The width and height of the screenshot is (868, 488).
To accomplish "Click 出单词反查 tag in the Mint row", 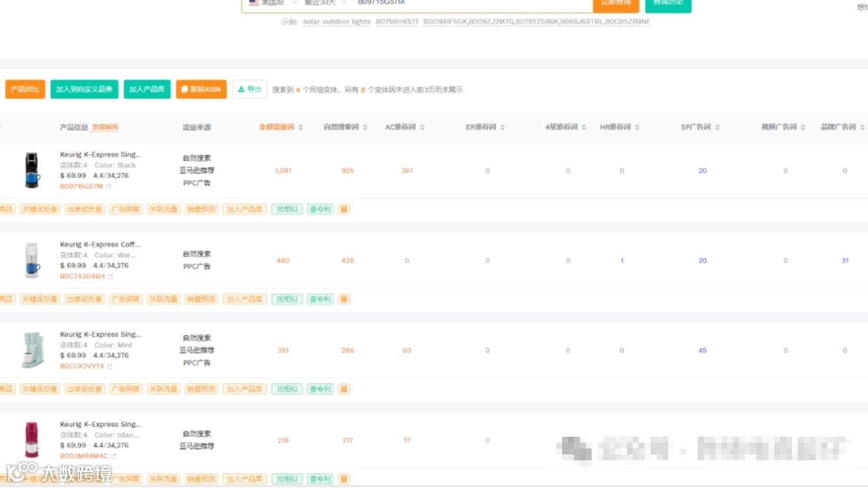I will click(84, 389).
